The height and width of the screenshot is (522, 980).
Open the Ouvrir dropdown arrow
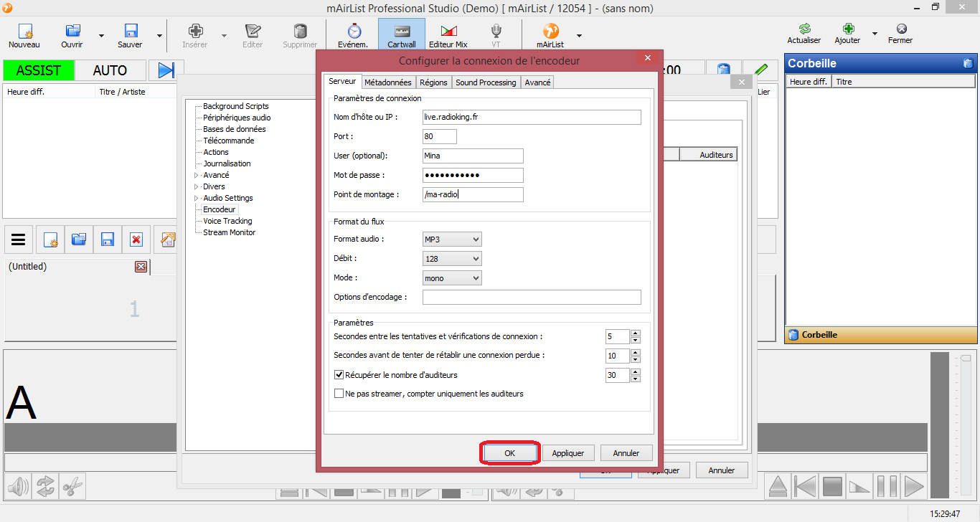click(101, 35)
